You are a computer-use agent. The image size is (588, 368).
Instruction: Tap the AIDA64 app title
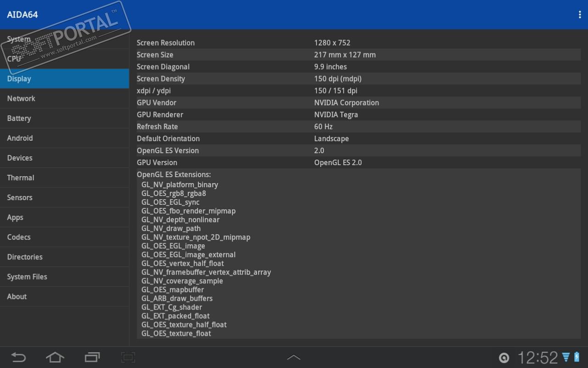[23, 15]
